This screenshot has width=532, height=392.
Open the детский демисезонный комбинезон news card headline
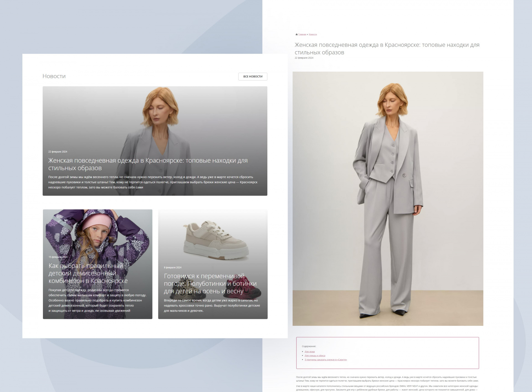(x=88, y=273)
